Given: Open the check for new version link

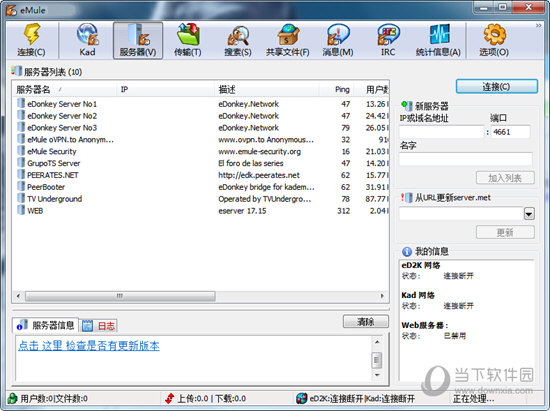Looking at the screenshot, I should pyautogui.click(x=89, y=346).
